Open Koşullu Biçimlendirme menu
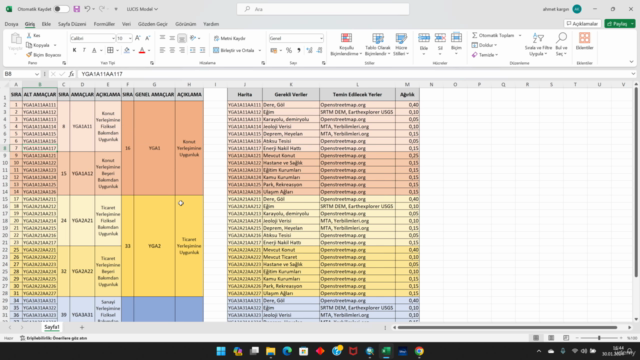Viewport: 640px width, 360px height. pos(346,44)
